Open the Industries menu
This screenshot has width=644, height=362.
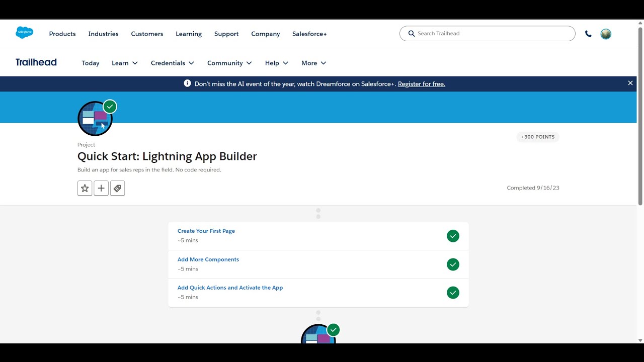(103, 34)
